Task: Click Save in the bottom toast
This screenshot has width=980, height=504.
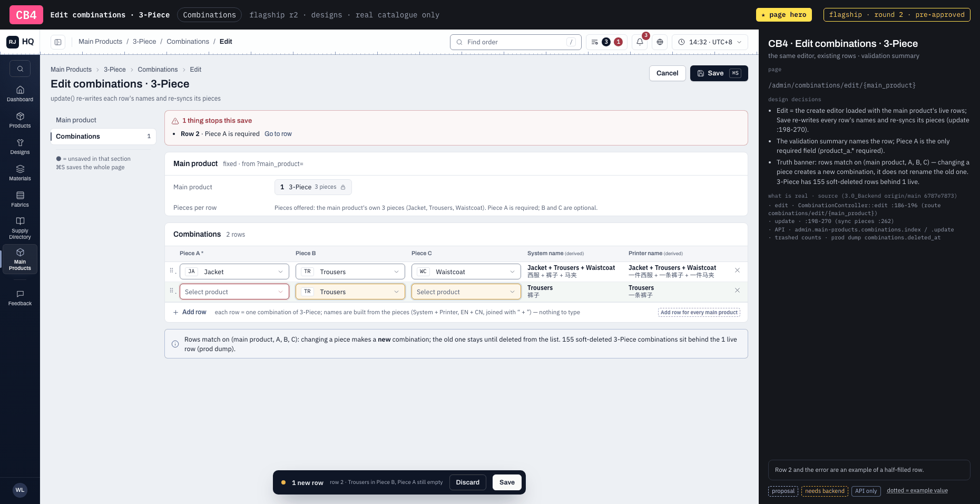Action: [507, 482]
